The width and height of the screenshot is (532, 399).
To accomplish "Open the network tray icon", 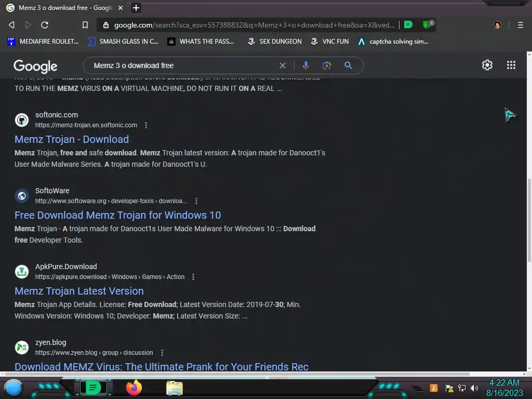I will click(x=462, y=388).
